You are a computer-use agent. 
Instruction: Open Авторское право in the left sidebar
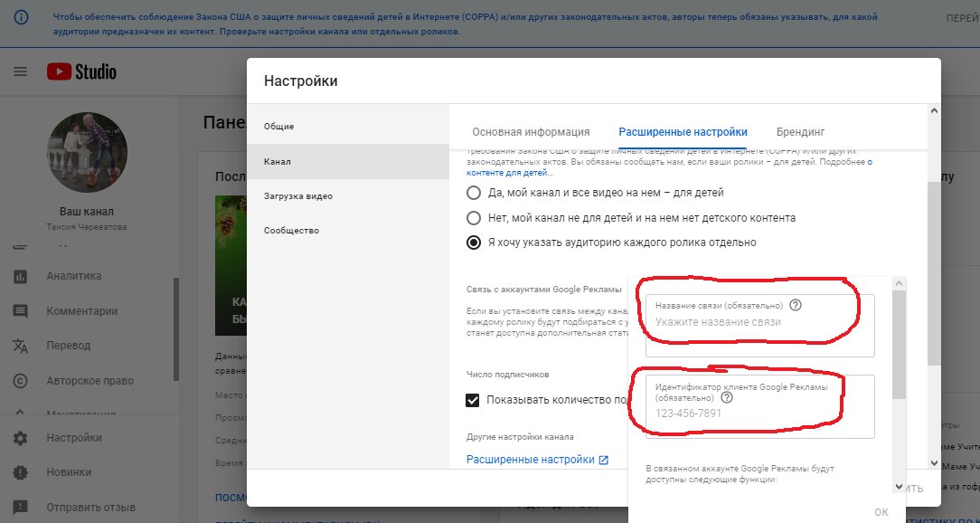[90, 380]
